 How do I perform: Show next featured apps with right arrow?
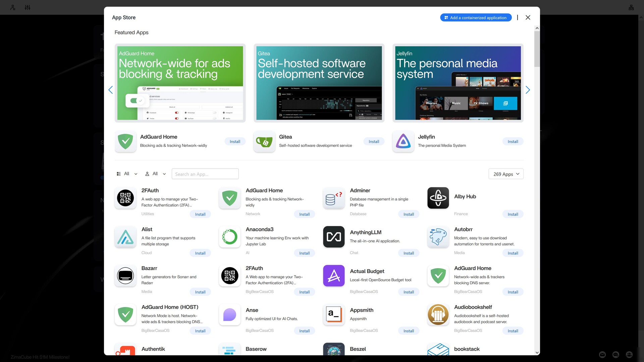point(528,90)
